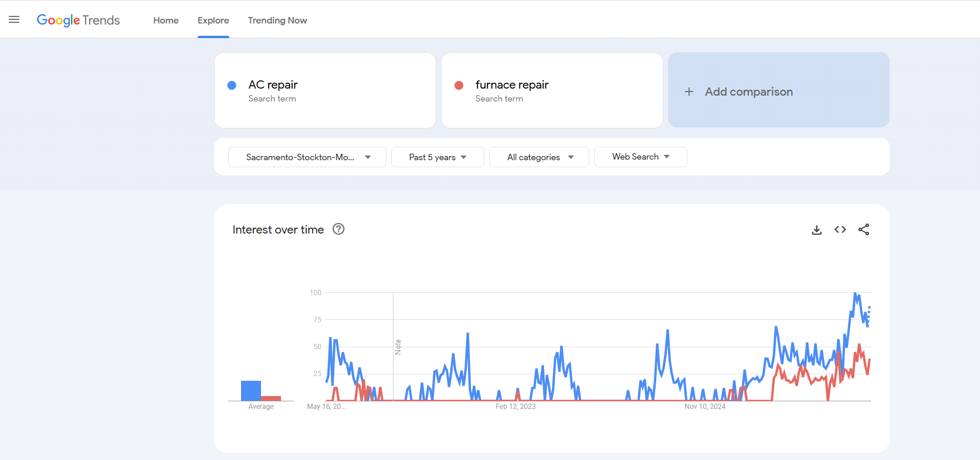Click the blue AC repair color dot
Screen dimensions: 980x460
[232, 85]
